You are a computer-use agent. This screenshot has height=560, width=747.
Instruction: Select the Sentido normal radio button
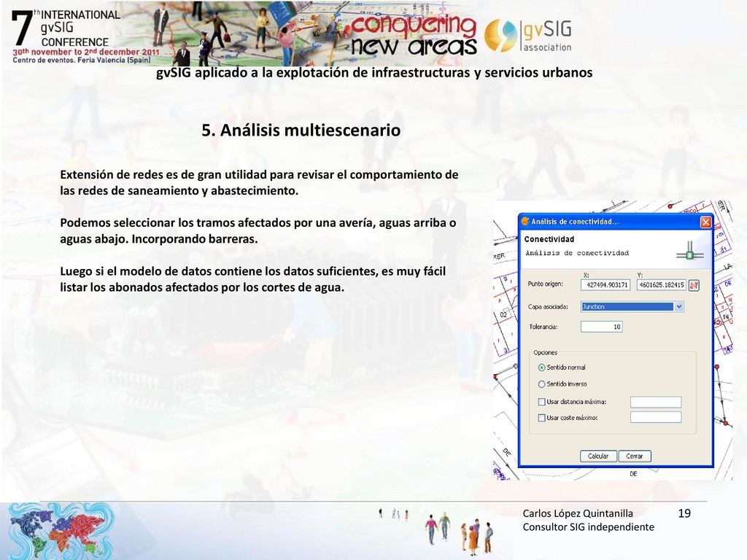point(541,367)
